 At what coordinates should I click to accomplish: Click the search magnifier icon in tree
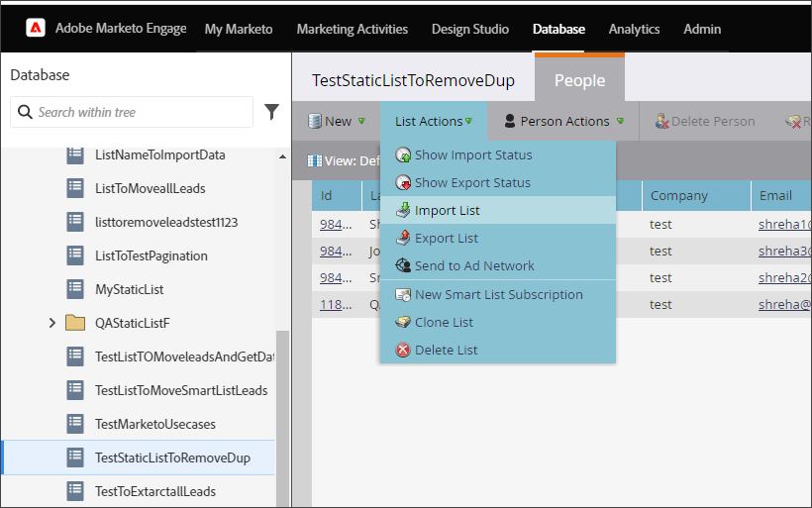25,112
